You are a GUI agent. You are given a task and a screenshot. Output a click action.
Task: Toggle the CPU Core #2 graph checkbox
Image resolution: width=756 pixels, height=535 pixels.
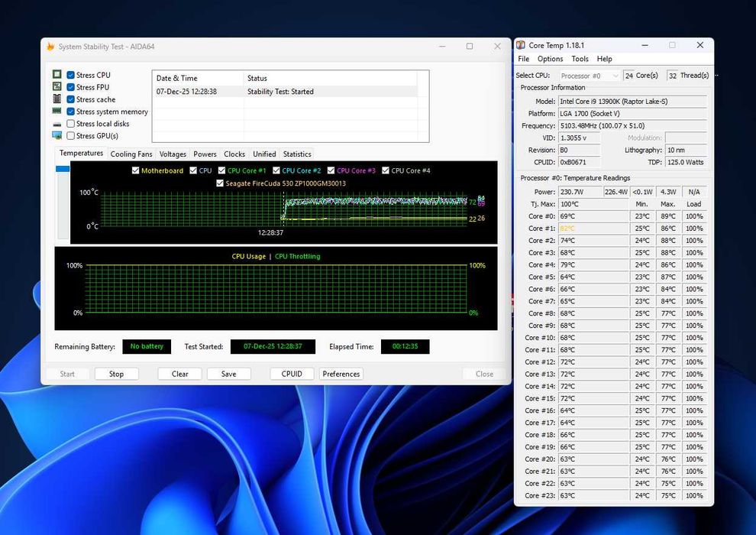coord(276,170)
